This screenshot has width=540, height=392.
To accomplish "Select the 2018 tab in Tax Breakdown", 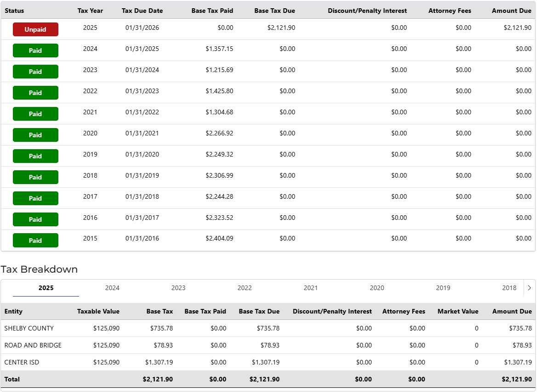I will coord(509,288).
